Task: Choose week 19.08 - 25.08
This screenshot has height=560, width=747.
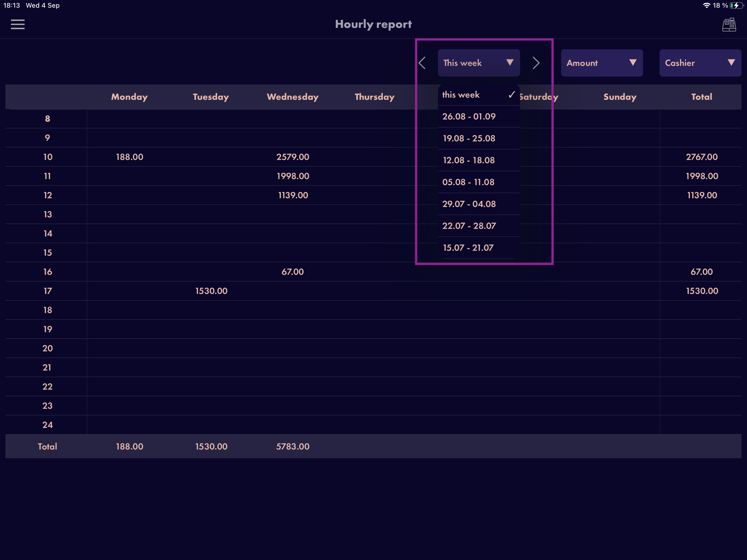Action: [478, 138]
